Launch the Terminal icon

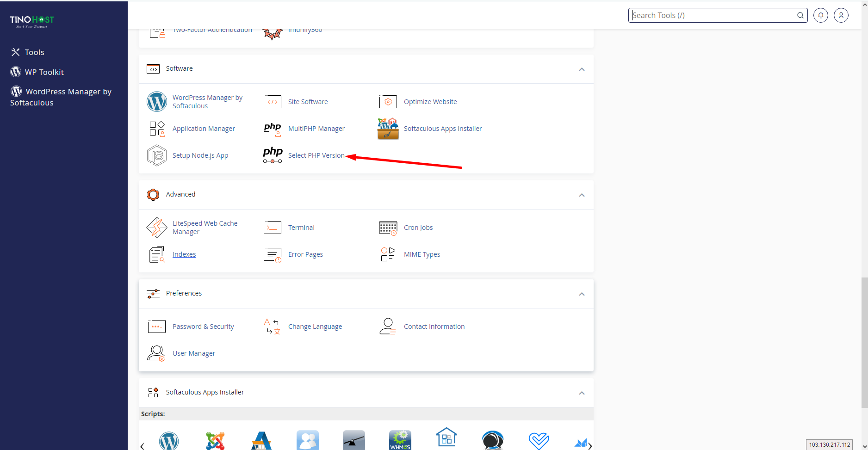273,228
